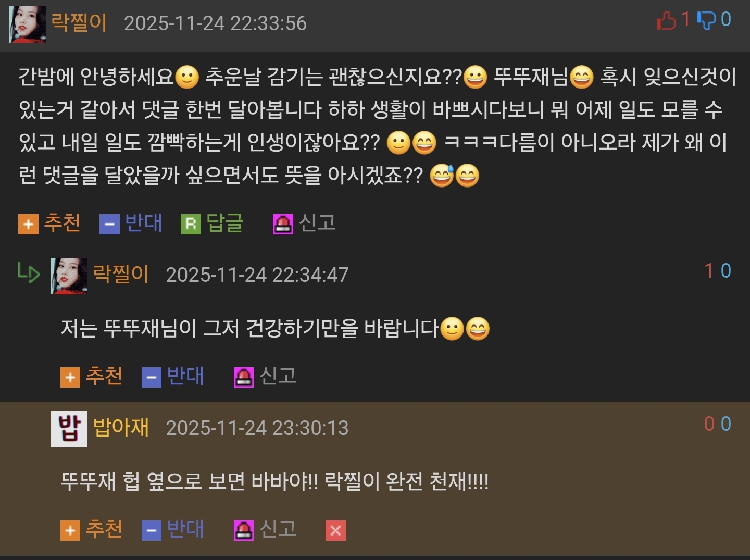
Task: Click siren 신고 icon on 밥아재 comment
Action: (243, 530)
